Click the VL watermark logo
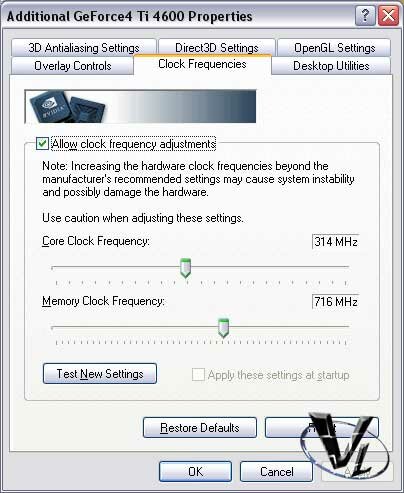 (x=345, y=445)
